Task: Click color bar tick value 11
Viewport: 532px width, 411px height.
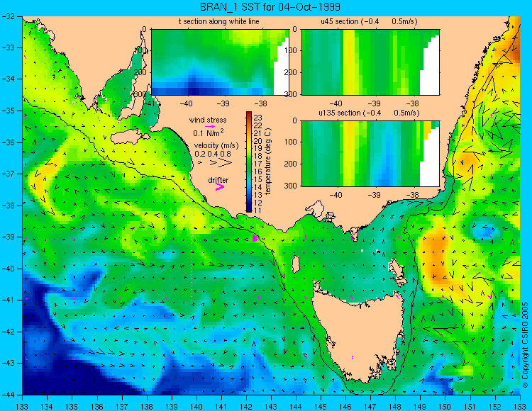Action: tap(258, 210)
